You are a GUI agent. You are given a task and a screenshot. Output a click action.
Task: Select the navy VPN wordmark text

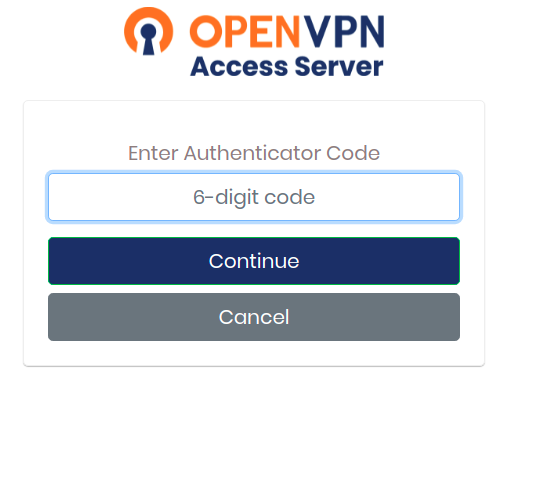click(x=344, y=32)
